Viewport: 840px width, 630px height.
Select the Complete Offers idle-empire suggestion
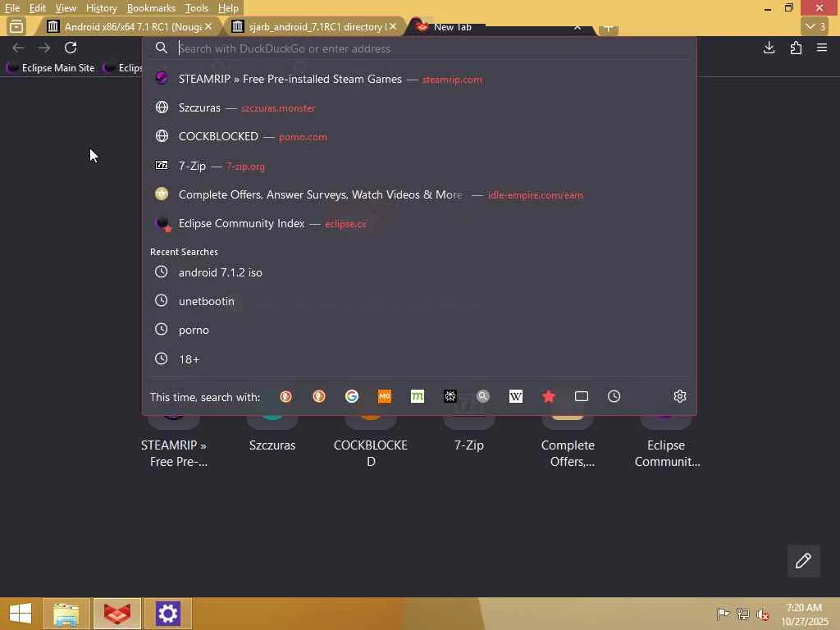click(419, 194)
